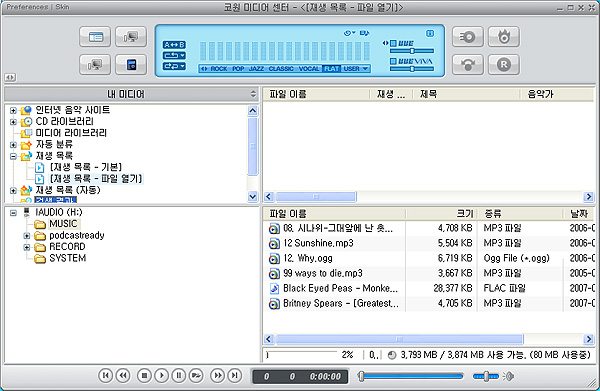Select the VOCAL equalizer preset
600x391 pixels.
pos(309,68)
